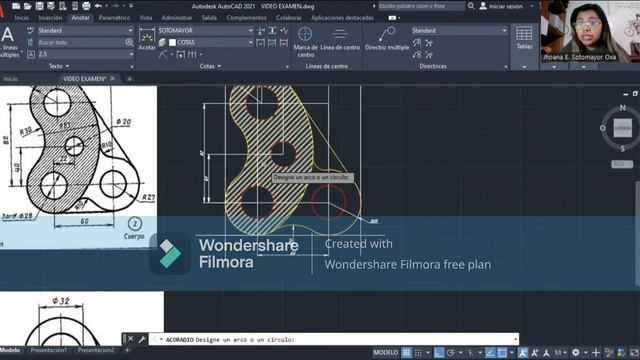Click the Marca de centro tool
Viewport: 640px width, 360px height.
pyautogui.click(x=305, y=42)
